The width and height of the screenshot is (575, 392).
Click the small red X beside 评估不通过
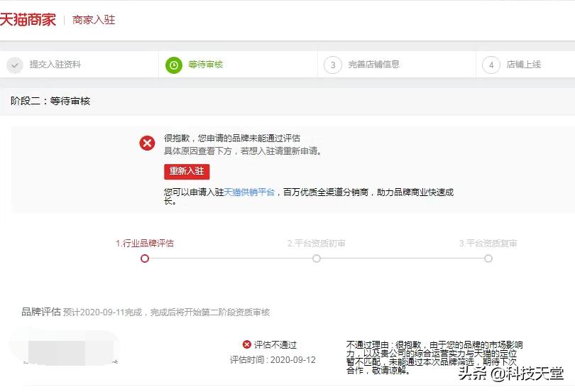pos(247,344)
